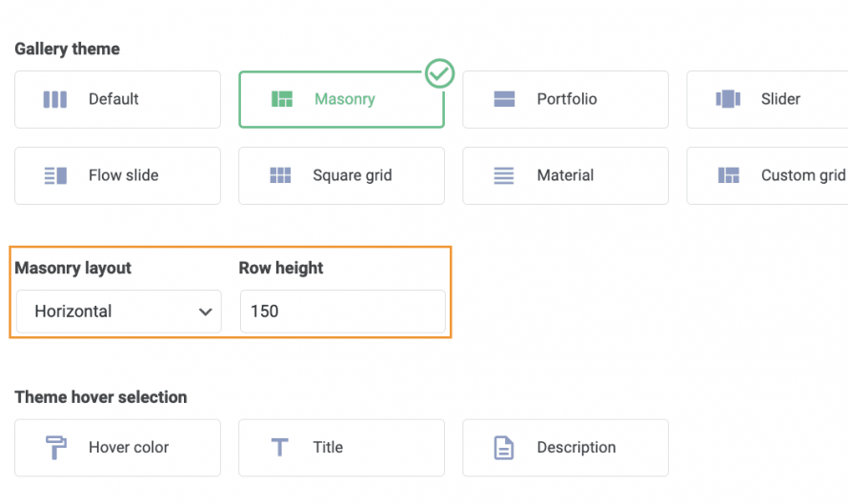This screenshot has width=848, height=504.
Task: Select the Slider gallery theme label
Action: pyautogui.click(x=780, y=99)
